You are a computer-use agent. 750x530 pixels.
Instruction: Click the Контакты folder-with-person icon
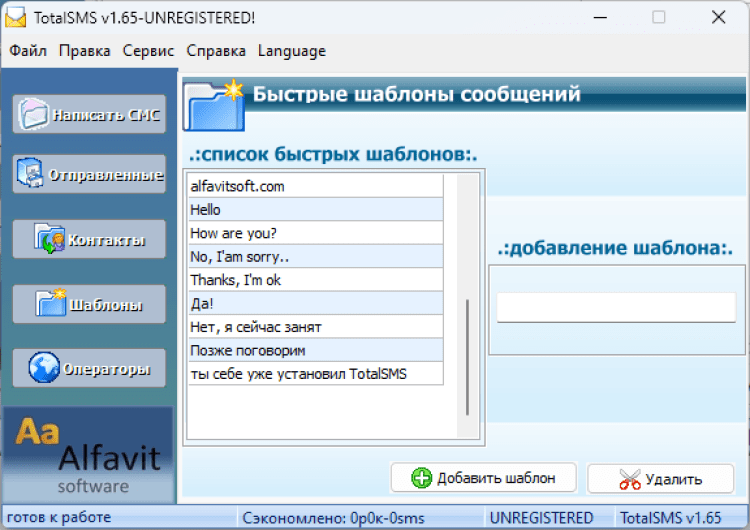[49, 238]
